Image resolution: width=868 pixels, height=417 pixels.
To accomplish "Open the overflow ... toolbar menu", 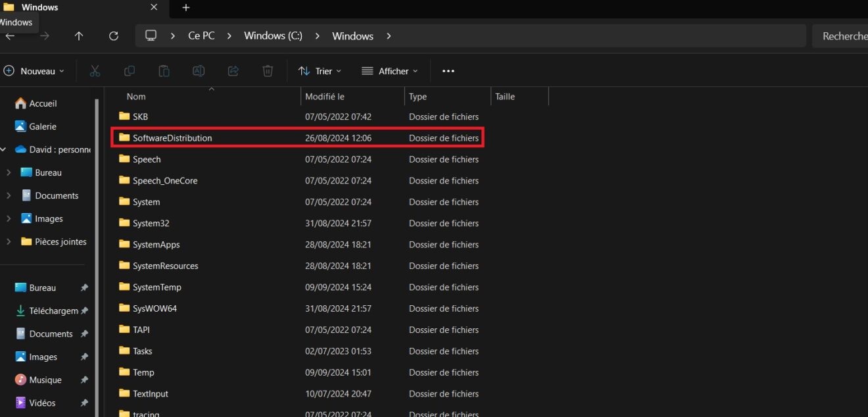I will (x=448, y=70).
